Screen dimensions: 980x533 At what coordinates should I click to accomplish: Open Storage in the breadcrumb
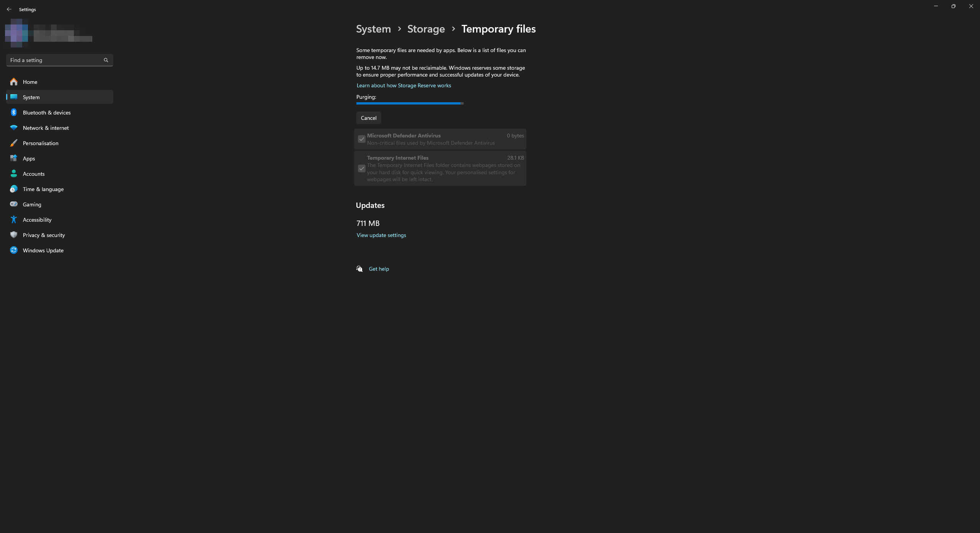[x=426, y=29]
